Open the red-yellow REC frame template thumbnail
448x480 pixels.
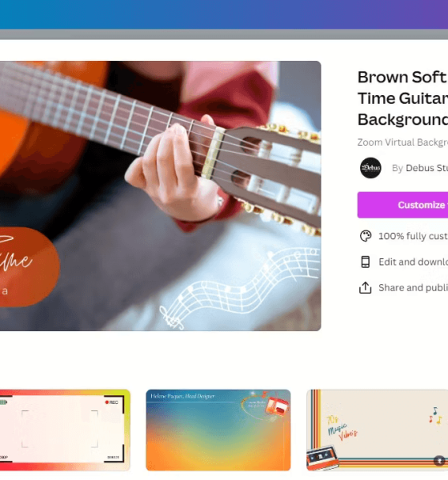click(x=65, y=430)
